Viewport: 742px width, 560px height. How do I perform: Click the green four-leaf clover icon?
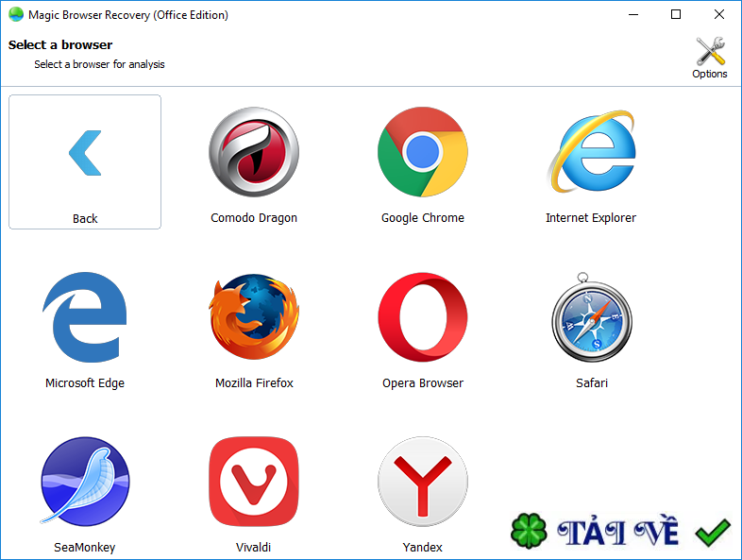tap(529, 532)
